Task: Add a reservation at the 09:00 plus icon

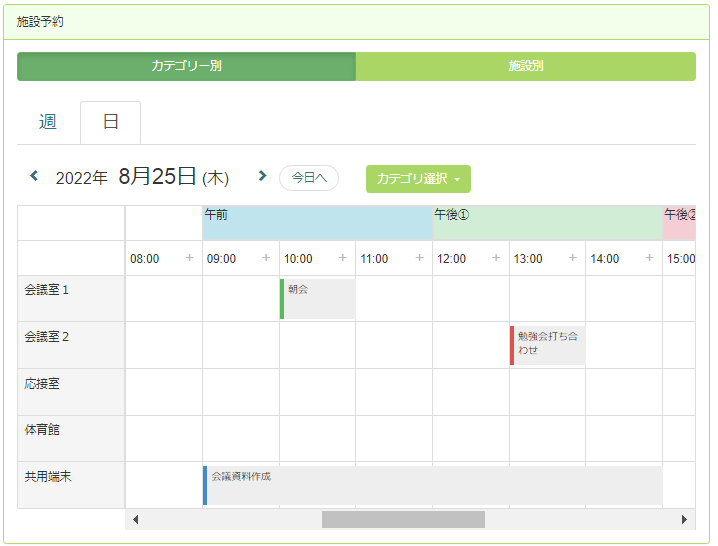Action: pos(266,258)
